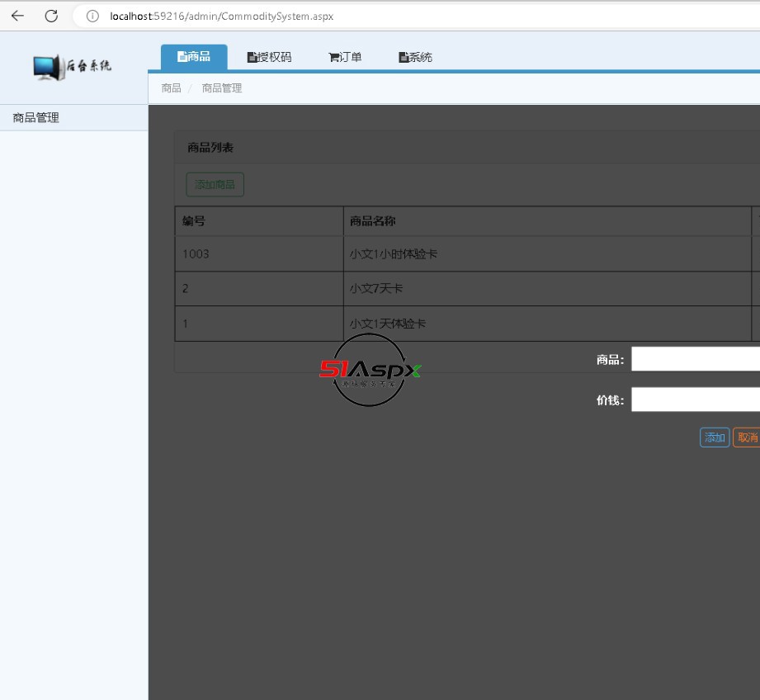760x700 pixels.
Task: Click the 小文1天体验卡 cell
Action: 547,324
